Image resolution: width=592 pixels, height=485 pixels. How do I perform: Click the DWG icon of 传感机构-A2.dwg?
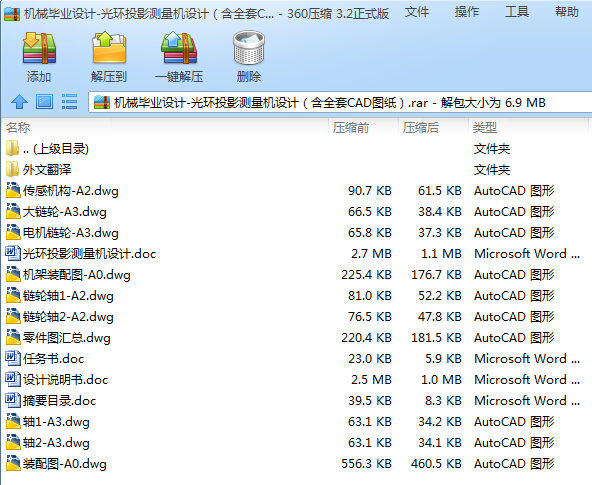tap(13, 190)
